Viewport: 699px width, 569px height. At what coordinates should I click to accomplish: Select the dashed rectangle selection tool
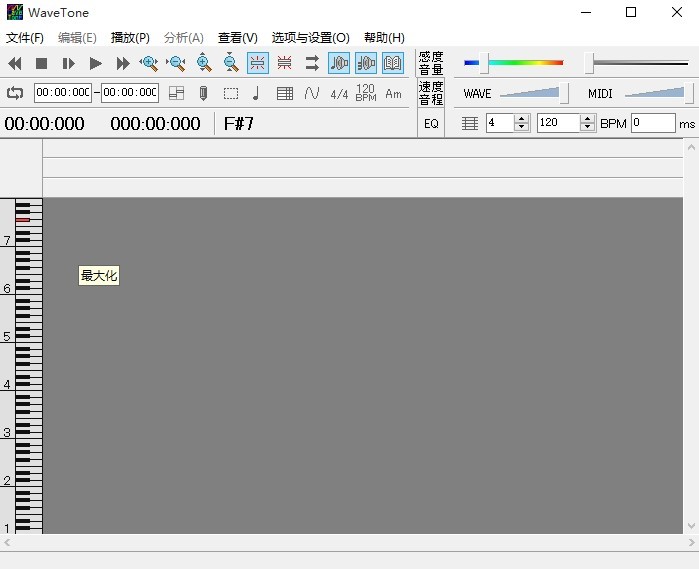tap(230, 93)
